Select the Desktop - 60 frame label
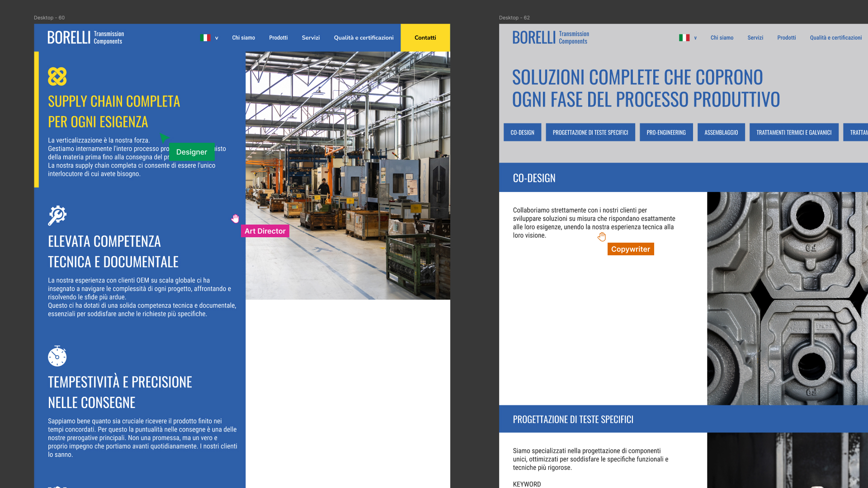The height and width of the screenshot is (488, 868). pyautogui.click(x=49, y=18)
